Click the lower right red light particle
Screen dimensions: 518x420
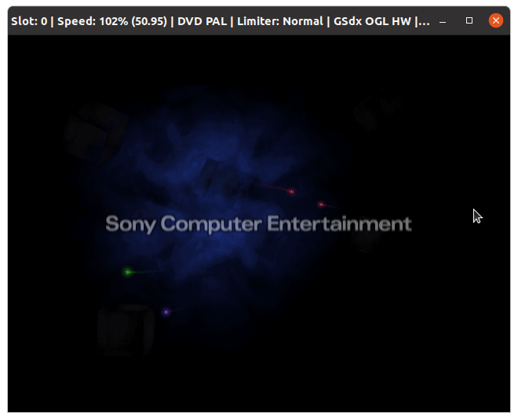click(322, 205)
